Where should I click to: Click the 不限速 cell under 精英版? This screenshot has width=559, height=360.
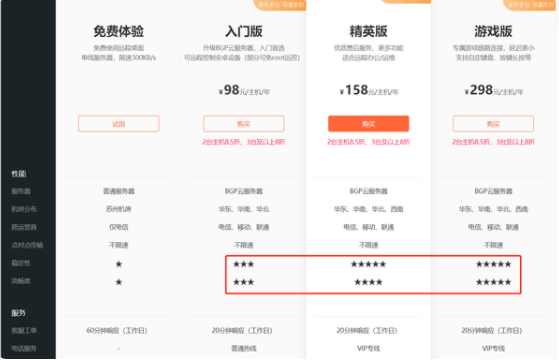pyautogui.click(x=368, y=245)
